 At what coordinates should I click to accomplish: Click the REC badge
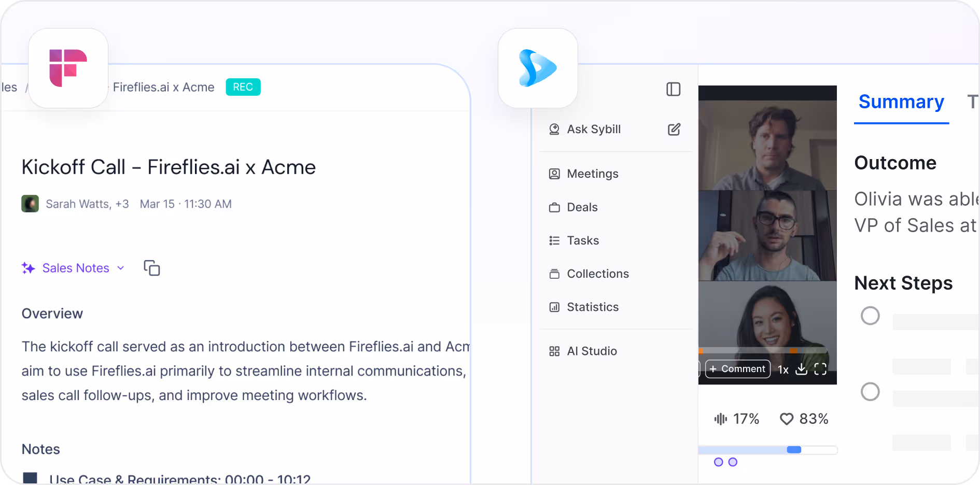[243, 87]
